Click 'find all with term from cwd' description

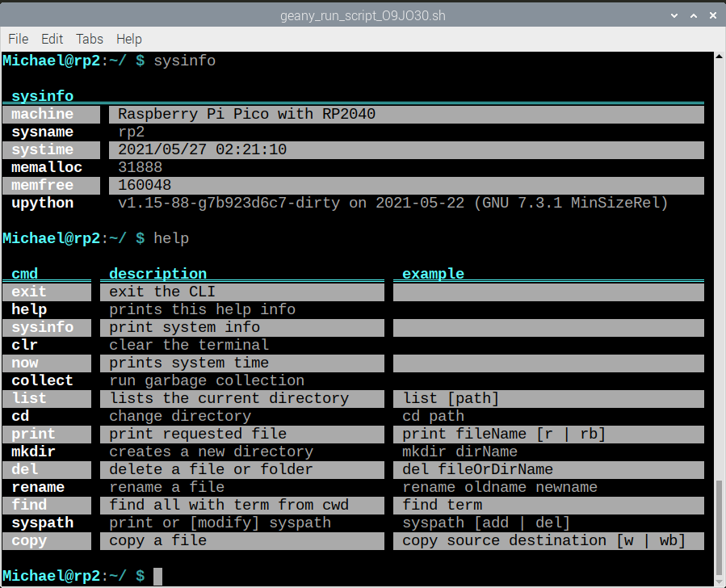(229, 505)
